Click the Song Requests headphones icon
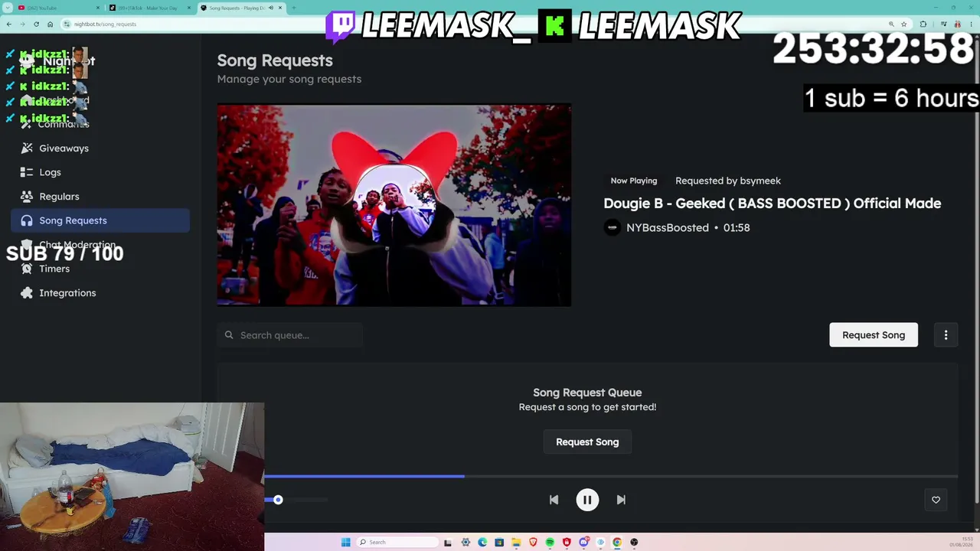This screenshot has width=980, height=551. coord(27,220)
